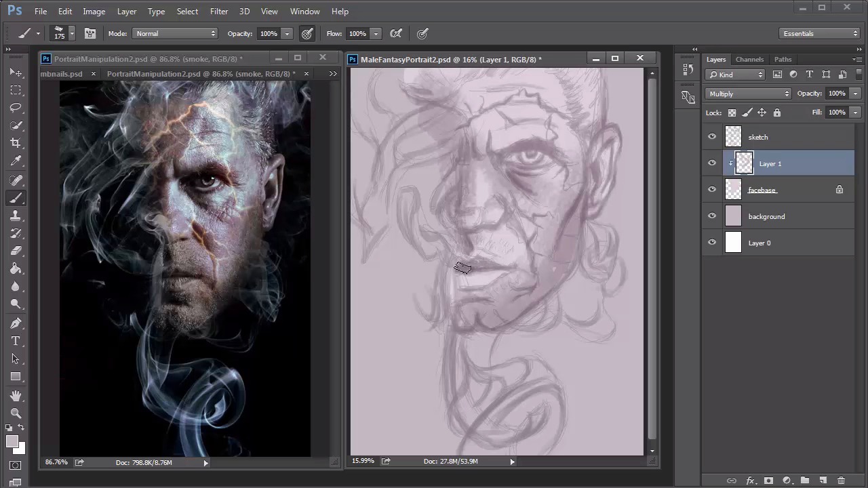Select the Zoom tool

click(16, 413)
